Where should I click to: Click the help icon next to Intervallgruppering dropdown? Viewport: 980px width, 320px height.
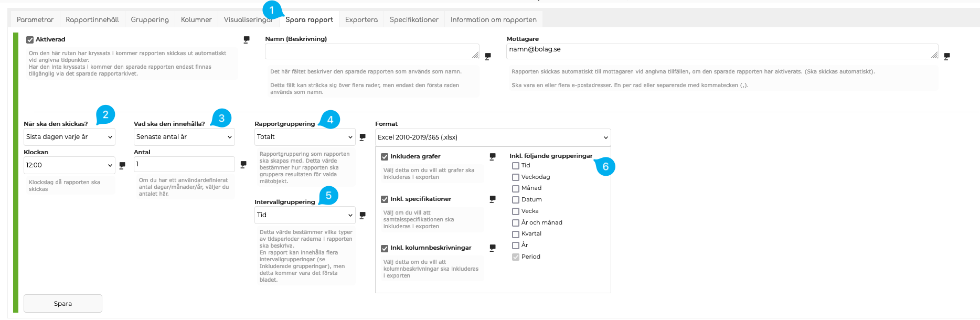tap(363, 215)
